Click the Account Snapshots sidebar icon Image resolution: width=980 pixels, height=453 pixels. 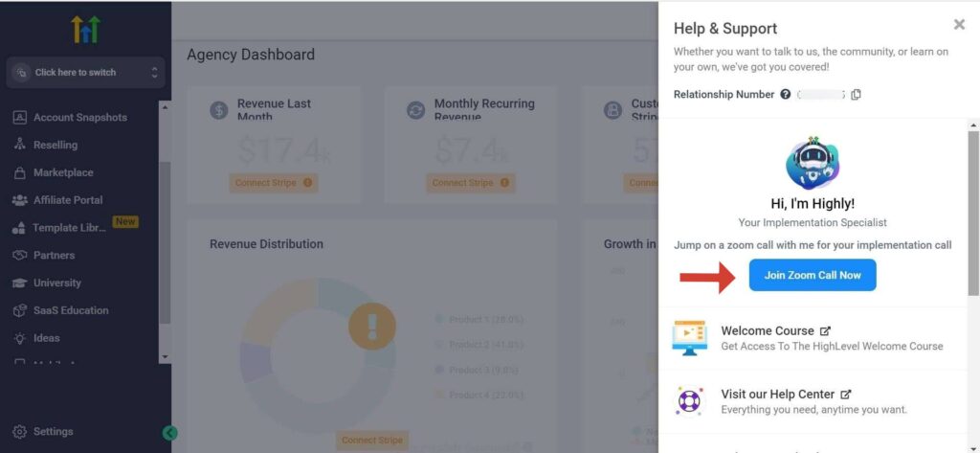19,118
